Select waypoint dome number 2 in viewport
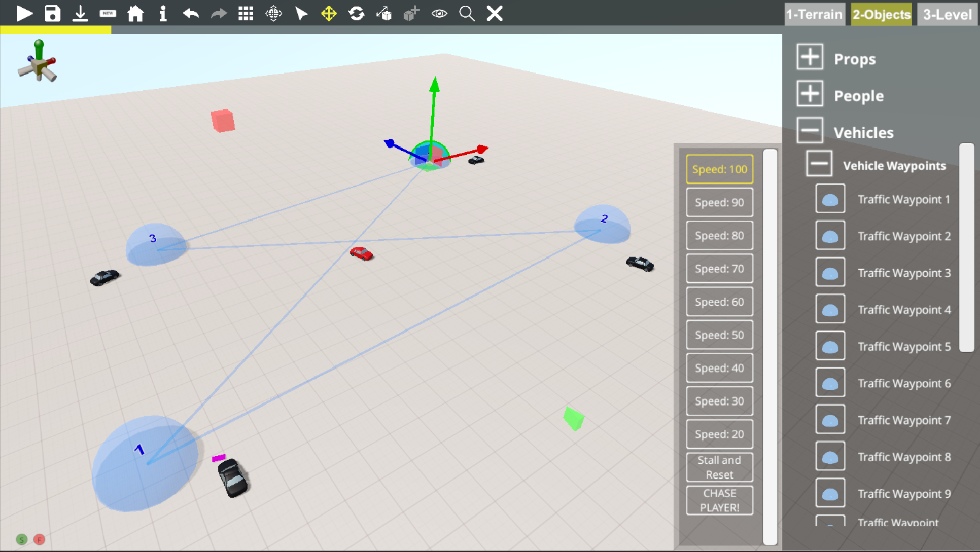 [602, 224]
